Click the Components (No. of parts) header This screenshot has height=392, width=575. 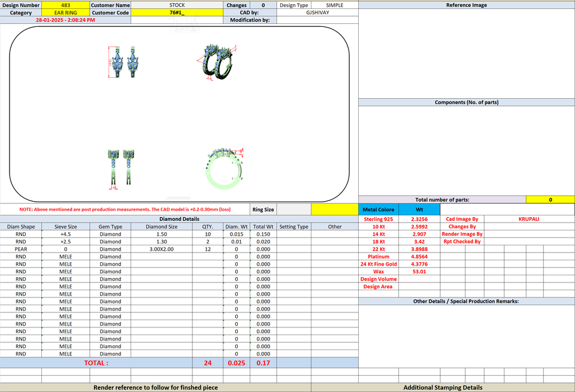point(467,102)
